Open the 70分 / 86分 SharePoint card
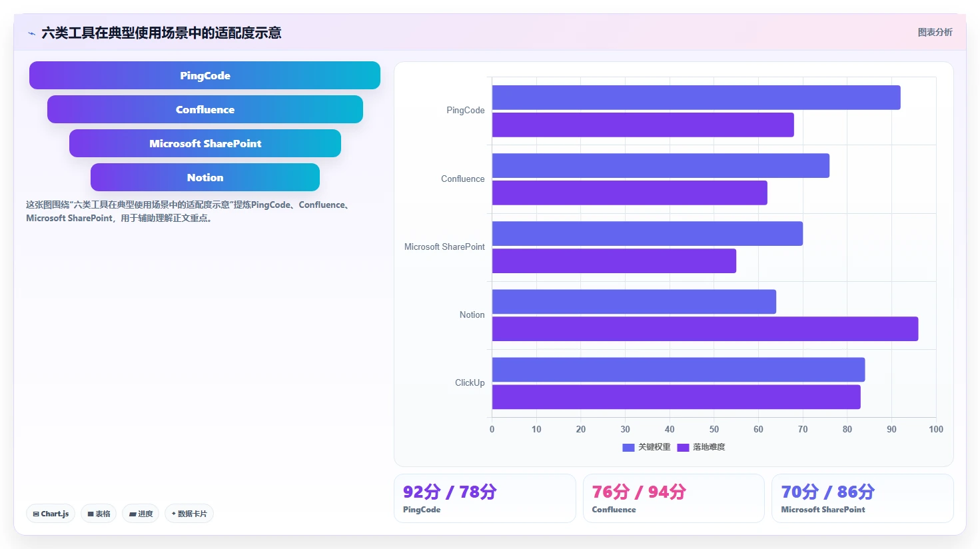The image size is (980, 549). (863, 498)
